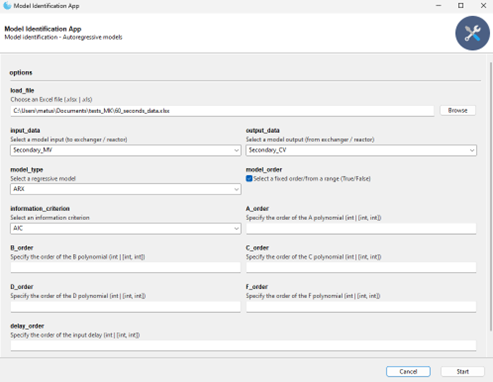Expand the model_type ARX dropdown
Screen dimensions: 493x382
(x=126, y=189)
